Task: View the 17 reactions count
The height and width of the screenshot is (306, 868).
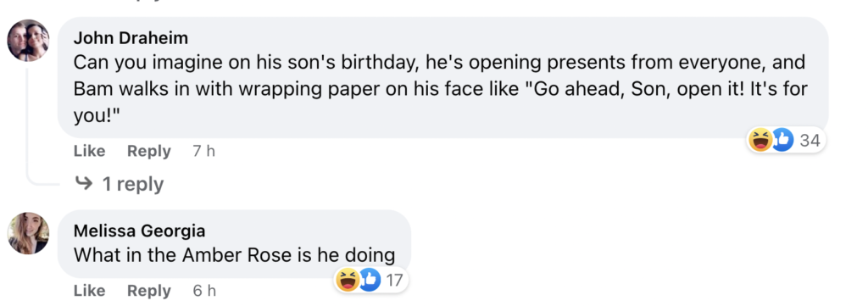Action: 394,280
